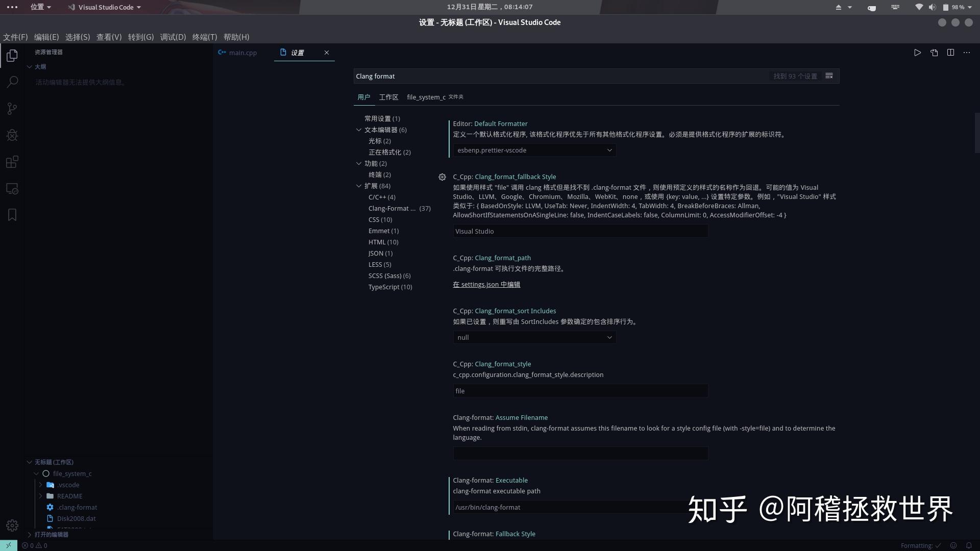Open Default Formatter dropdown esbenp.prettier-vscode
980x551 pixels.
pos(534,150)
